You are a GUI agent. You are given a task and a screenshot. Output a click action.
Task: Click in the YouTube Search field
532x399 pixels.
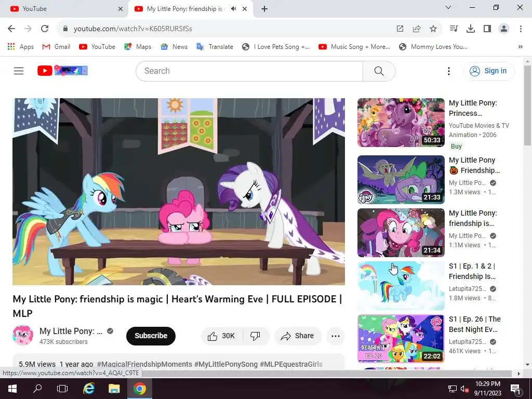tap(249, 71)
